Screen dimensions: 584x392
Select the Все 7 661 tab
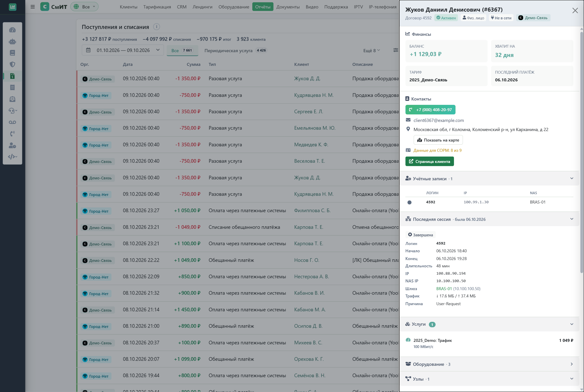182,51
